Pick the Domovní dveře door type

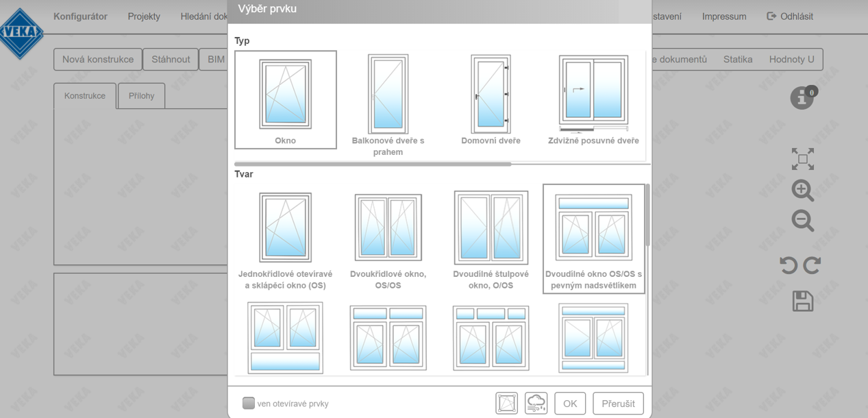click(x=491, y=99)
